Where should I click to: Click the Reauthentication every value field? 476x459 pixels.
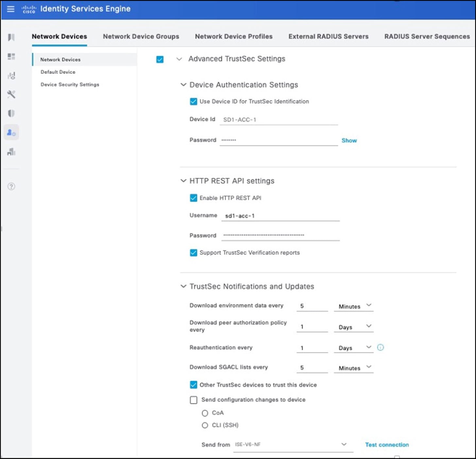pyautogui.click(x=312, y=348)
